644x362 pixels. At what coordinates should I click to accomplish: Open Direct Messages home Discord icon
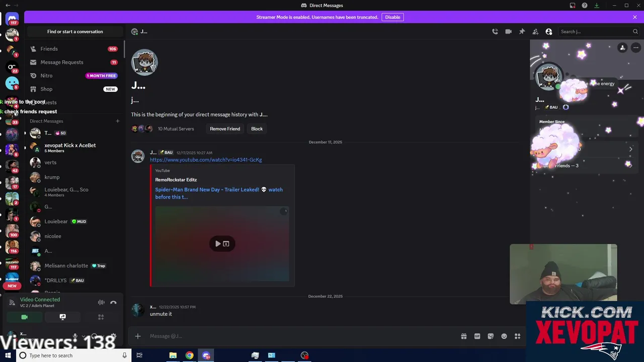point(12,19)
